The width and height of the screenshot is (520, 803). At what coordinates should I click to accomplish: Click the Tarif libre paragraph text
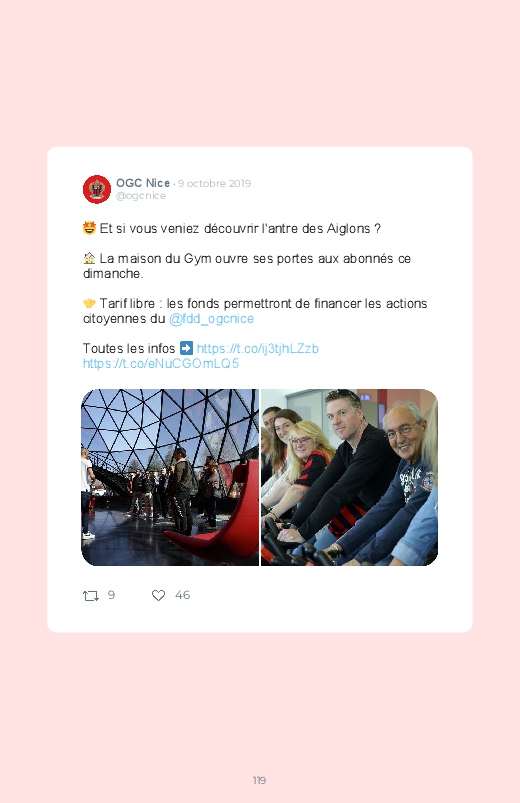coord(255,311)
